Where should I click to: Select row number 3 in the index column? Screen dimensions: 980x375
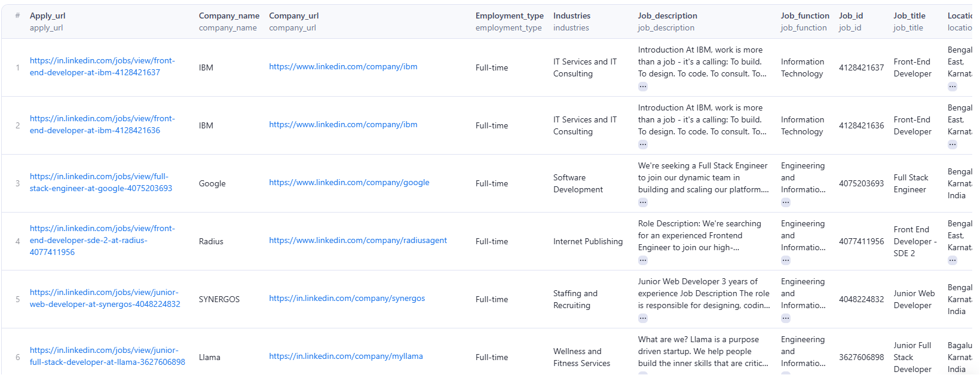tap(17, 183)
